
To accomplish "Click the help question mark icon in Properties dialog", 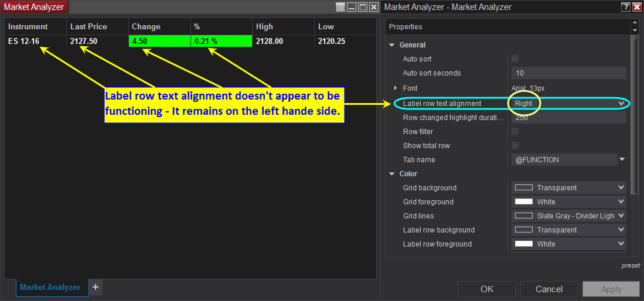I will 625,7.
